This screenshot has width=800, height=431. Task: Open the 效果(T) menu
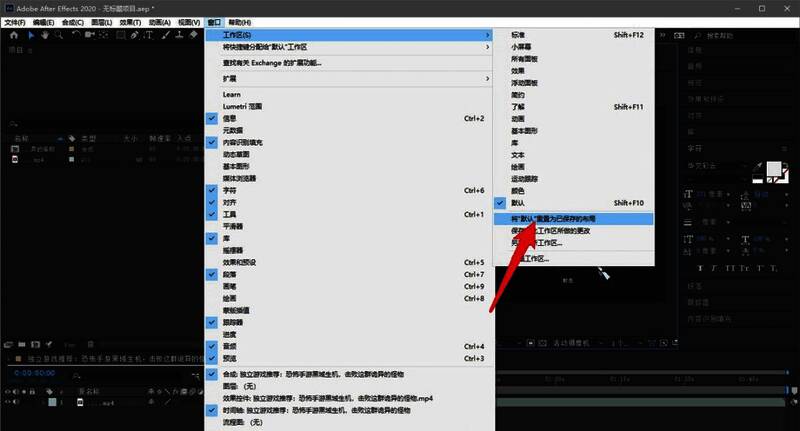click(130, 22)
